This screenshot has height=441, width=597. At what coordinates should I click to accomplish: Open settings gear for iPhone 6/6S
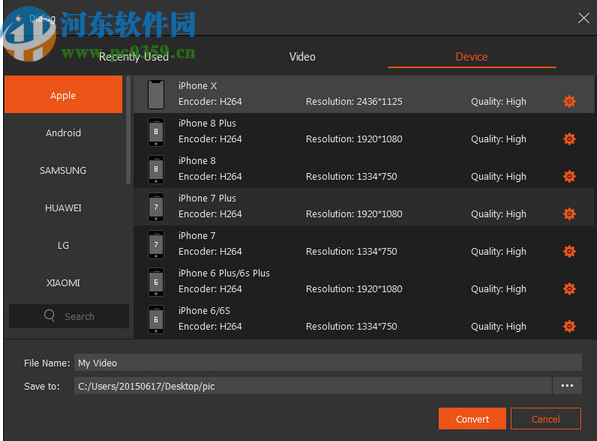(x=569, y=326)
